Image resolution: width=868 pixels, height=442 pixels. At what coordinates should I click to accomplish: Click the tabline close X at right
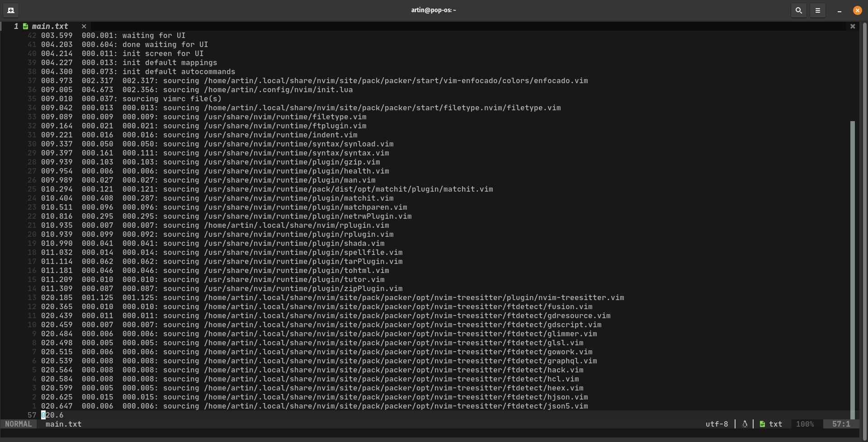[x=852, y=26]
